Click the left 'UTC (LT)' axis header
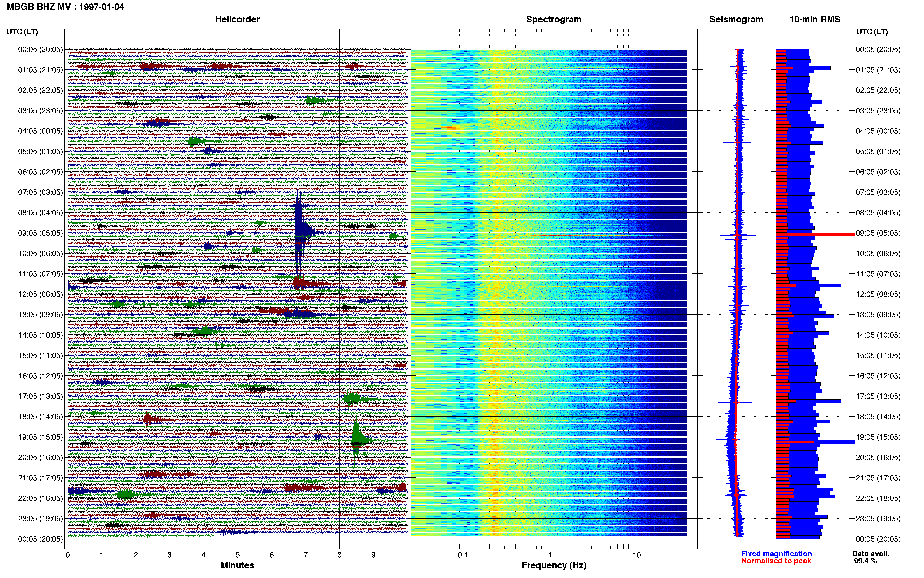 (x=22, y=32)
